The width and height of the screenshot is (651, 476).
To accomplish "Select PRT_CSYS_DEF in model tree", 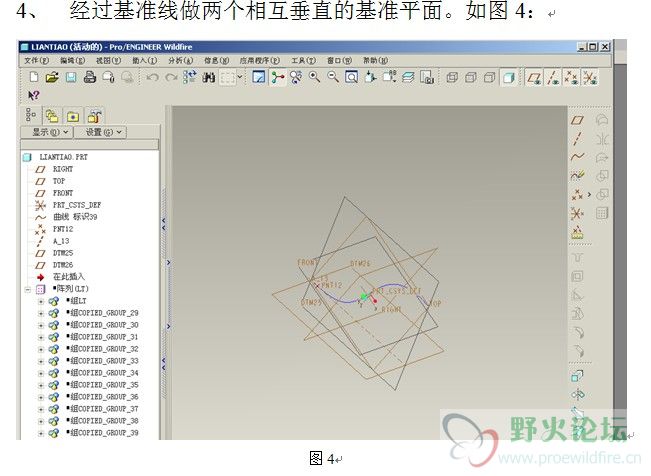I will click(x=77, y=205).
